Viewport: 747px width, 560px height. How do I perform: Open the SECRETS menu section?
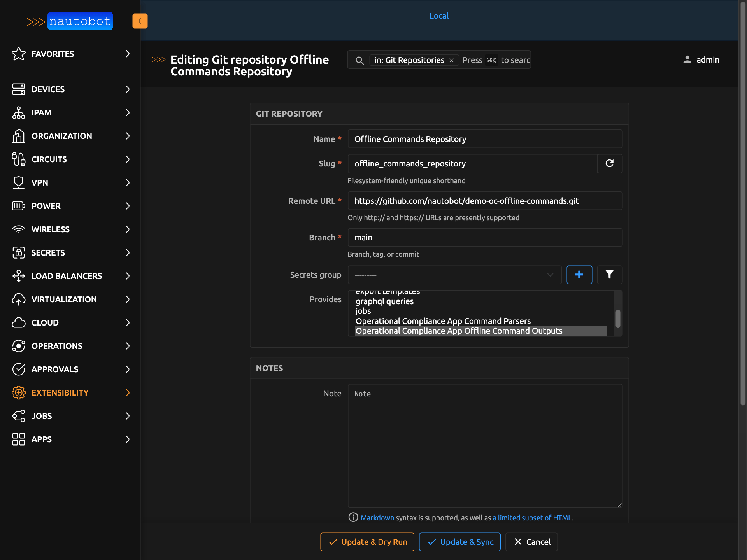[x=70, y=252]
